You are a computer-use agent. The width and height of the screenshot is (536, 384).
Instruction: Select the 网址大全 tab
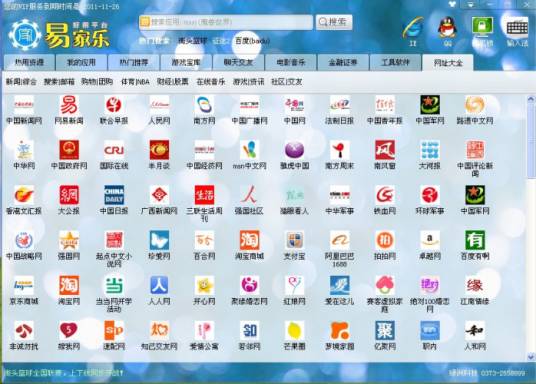point(448,63)
